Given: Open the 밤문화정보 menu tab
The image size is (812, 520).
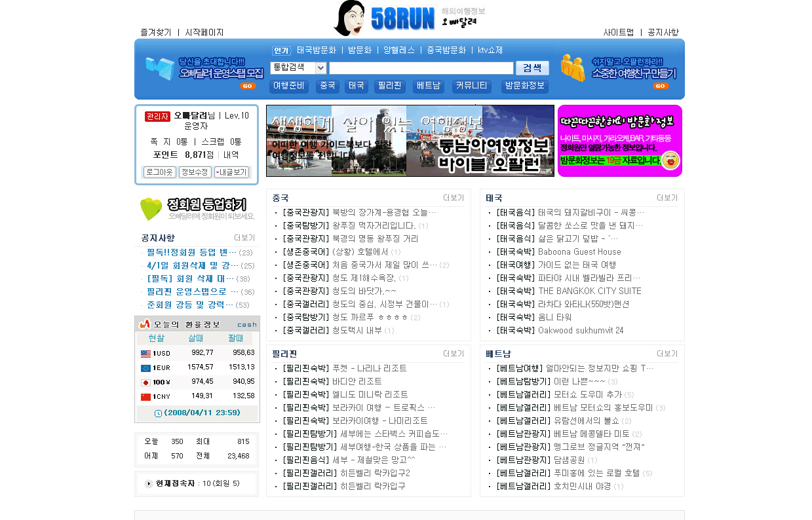Looking at the screenshot, I should [525, 86].
